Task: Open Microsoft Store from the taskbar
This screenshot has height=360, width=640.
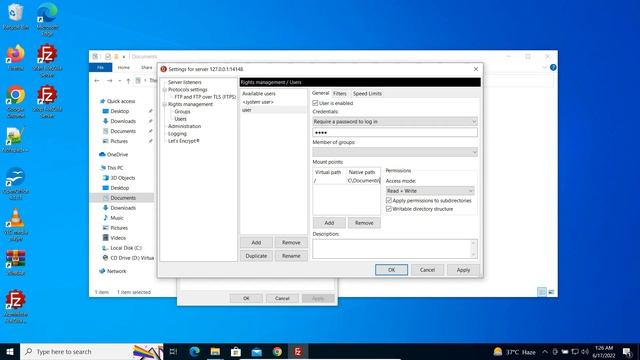Action: (236, 351)
